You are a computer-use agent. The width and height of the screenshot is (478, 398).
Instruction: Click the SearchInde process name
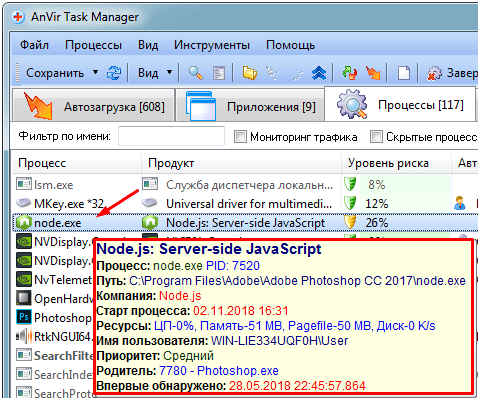tap(64, 375)
